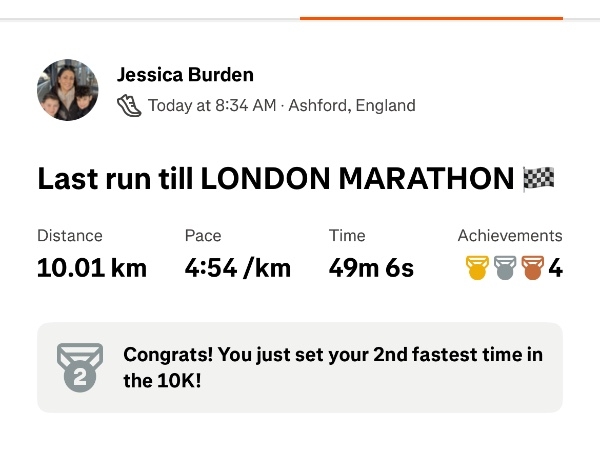Select the bronze trophy achievement icon
The width and height of the screenshot is (600, 450).
532,268
